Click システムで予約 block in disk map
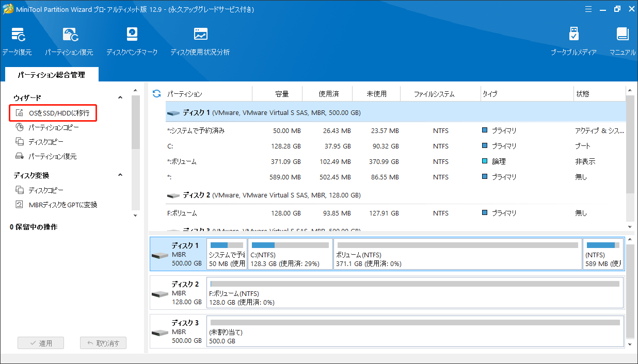 point(227,254)
